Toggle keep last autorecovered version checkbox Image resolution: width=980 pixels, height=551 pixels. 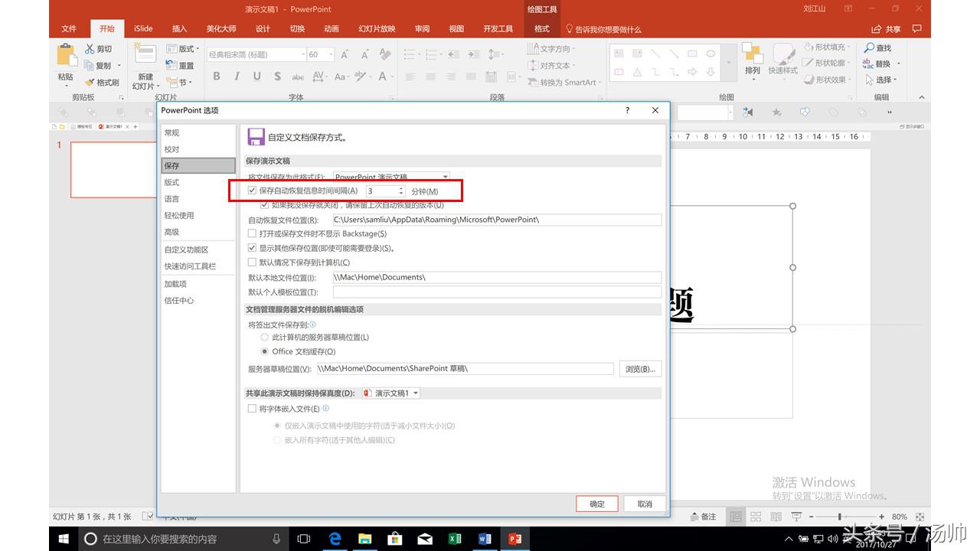click(265, 205)
